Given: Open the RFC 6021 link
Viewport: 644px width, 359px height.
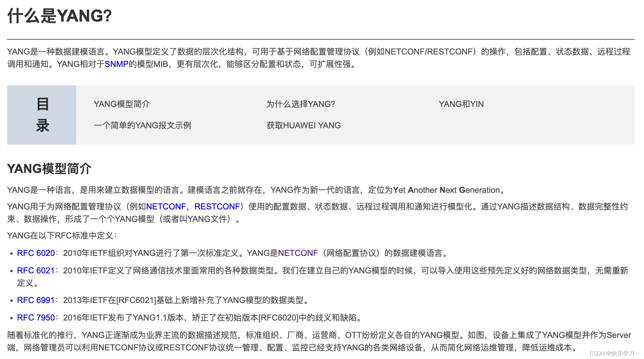Looking at the screenshot, I should tap(36, 270).
